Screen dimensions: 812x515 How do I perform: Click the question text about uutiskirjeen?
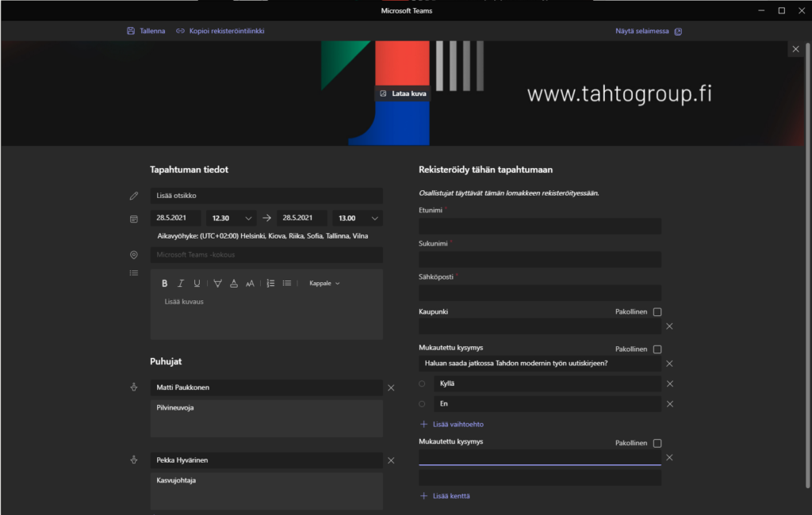pos(539,364)
